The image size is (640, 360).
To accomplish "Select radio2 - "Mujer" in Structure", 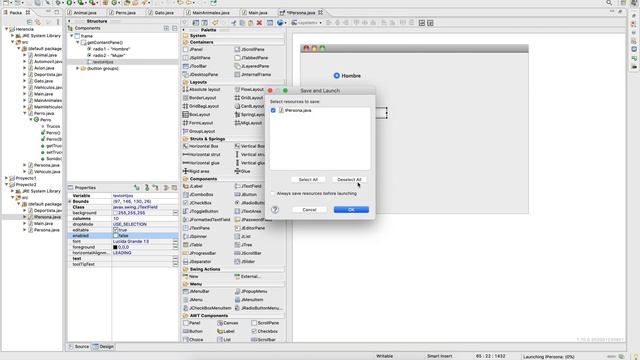I will (106, 56).
